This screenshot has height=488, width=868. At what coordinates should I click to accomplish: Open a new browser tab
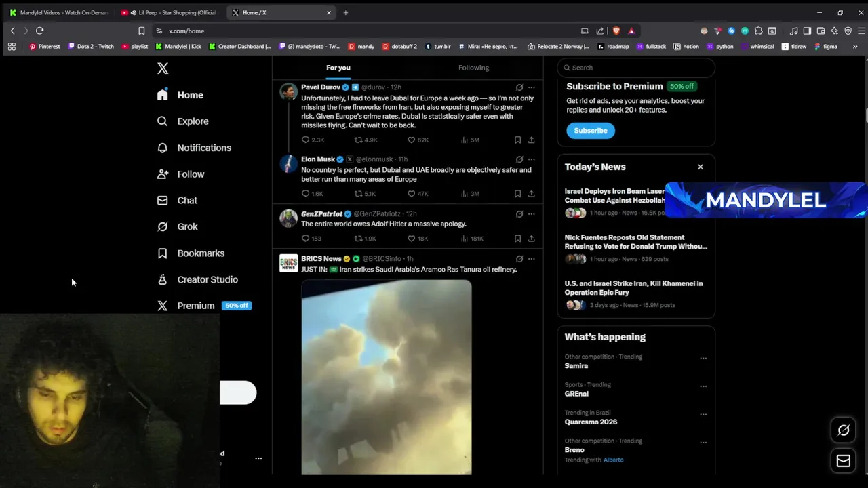tap(345, 12)
